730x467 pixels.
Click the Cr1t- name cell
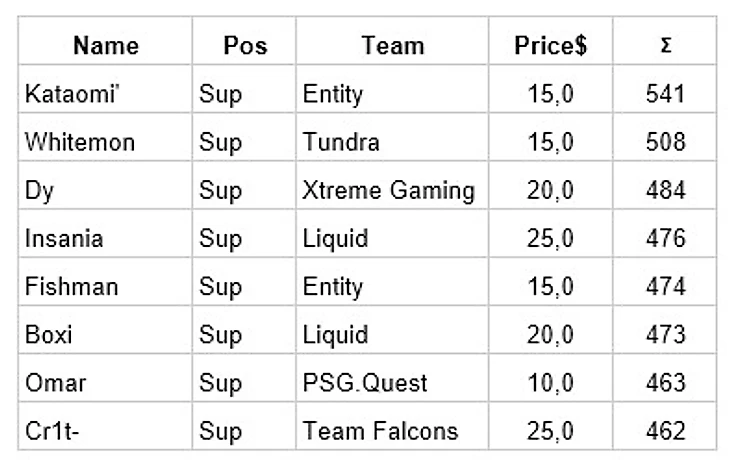tap(53, 431)
